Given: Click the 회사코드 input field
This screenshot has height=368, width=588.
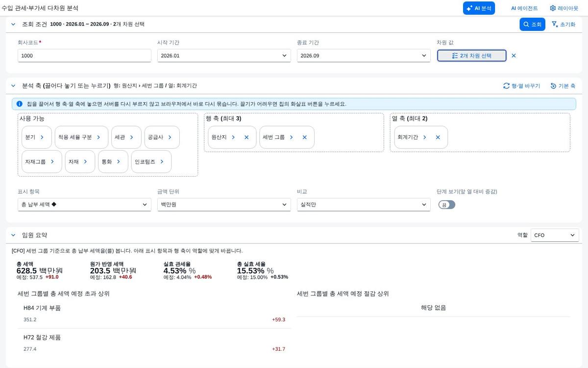Looking at the screenshot, I should 84,55.
